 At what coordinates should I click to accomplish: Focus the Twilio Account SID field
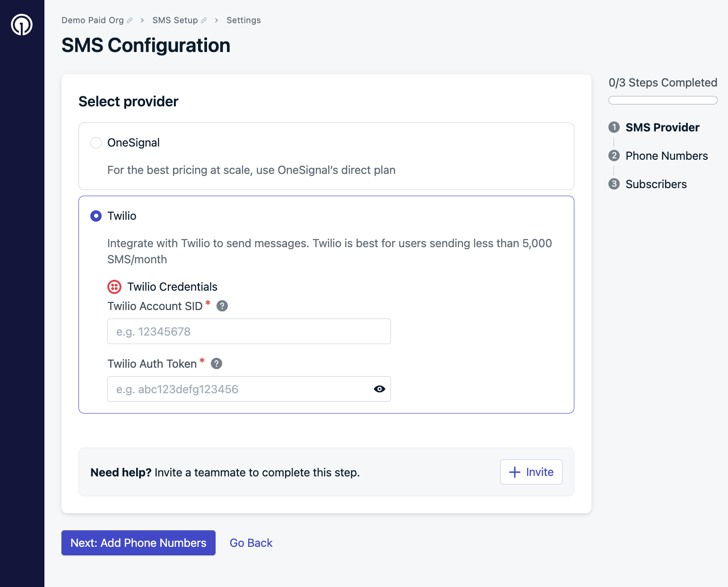(249, 331)
